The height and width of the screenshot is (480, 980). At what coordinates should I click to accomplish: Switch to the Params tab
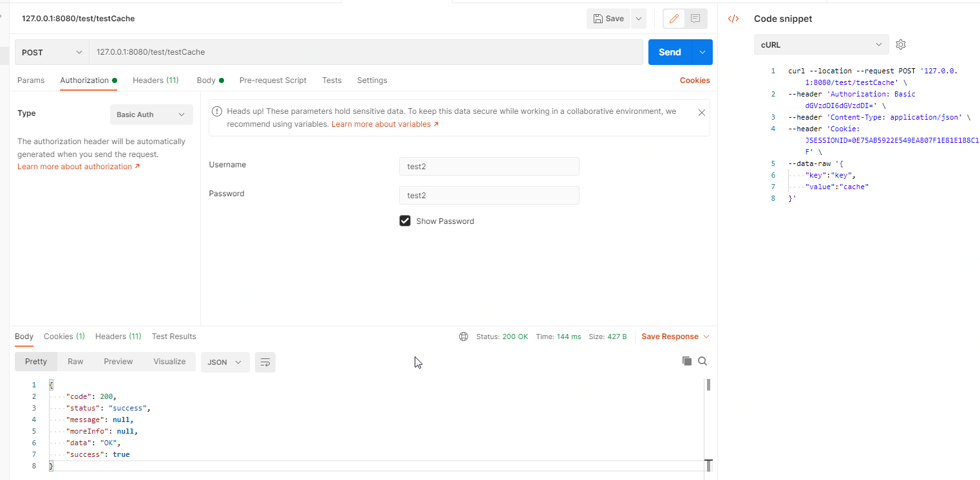pos(31,80)
